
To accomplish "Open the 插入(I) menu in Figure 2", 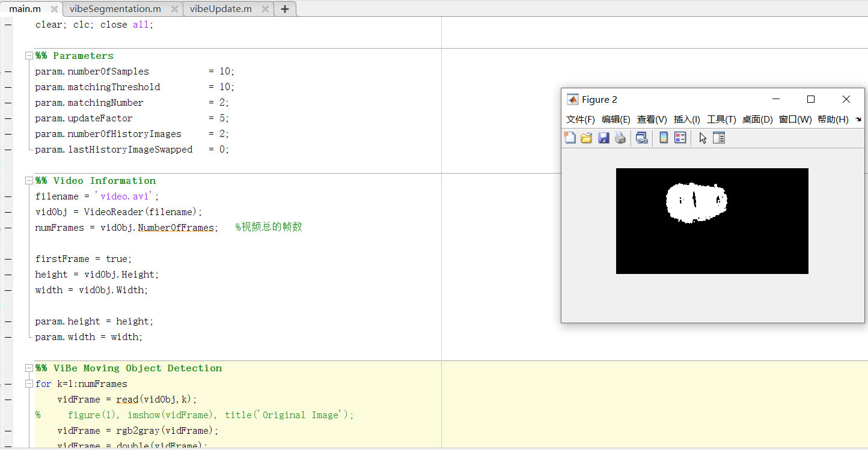I will [686, 119].
